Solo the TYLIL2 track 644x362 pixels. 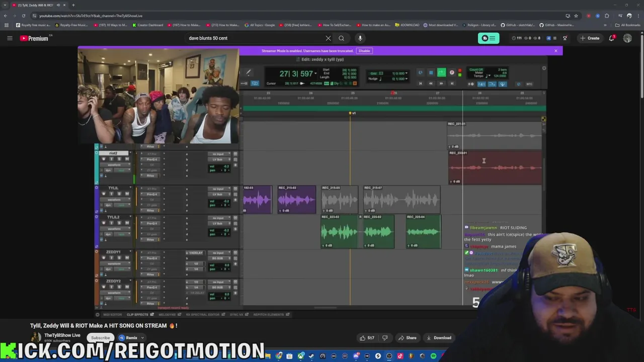click(119, 223)
